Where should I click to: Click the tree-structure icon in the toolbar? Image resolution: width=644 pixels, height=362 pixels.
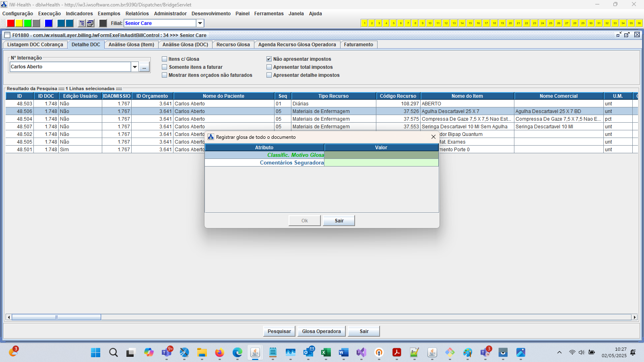pos(82,23)
